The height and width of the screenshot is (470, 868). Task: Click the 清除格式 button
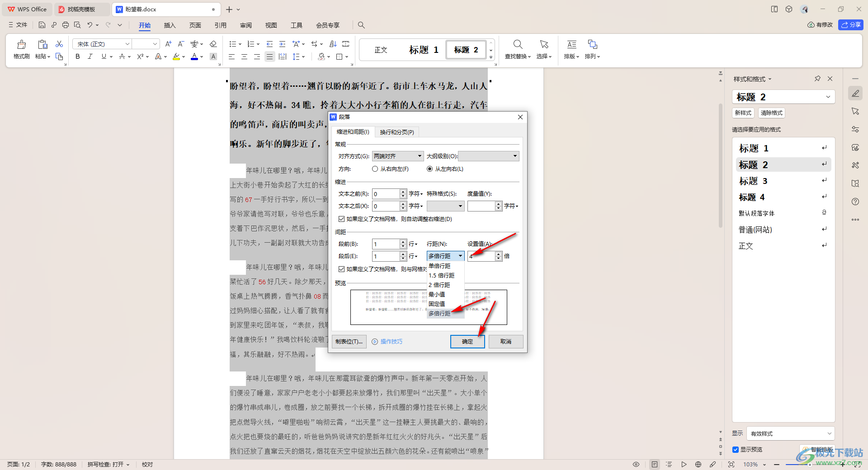tap(772, 113)
